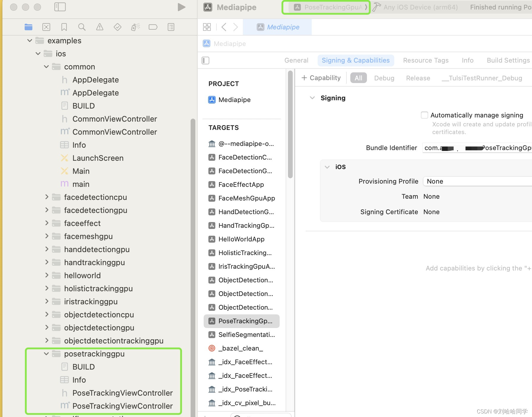Show All configurations filter

359,78
